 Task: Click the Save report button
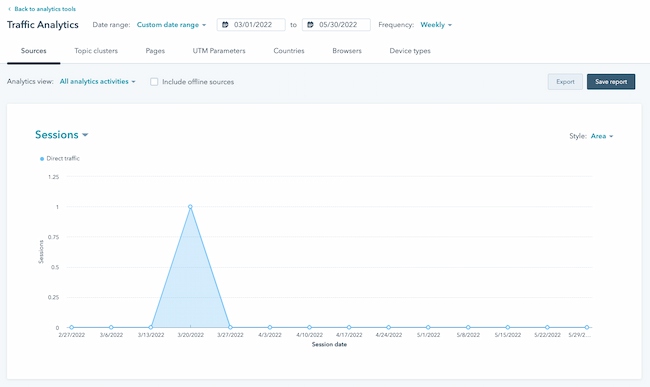[611, 82]
